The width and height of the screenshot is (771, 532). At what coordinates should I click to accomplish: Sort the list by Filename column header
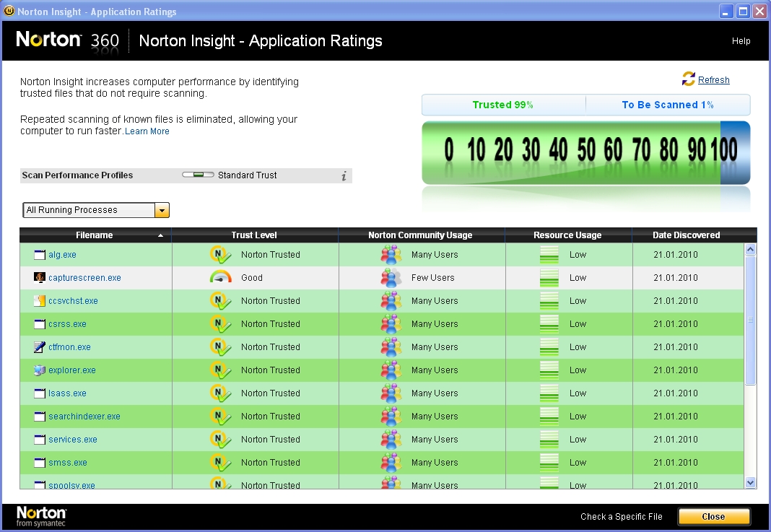pyautogui.click(x=95, y=235)
